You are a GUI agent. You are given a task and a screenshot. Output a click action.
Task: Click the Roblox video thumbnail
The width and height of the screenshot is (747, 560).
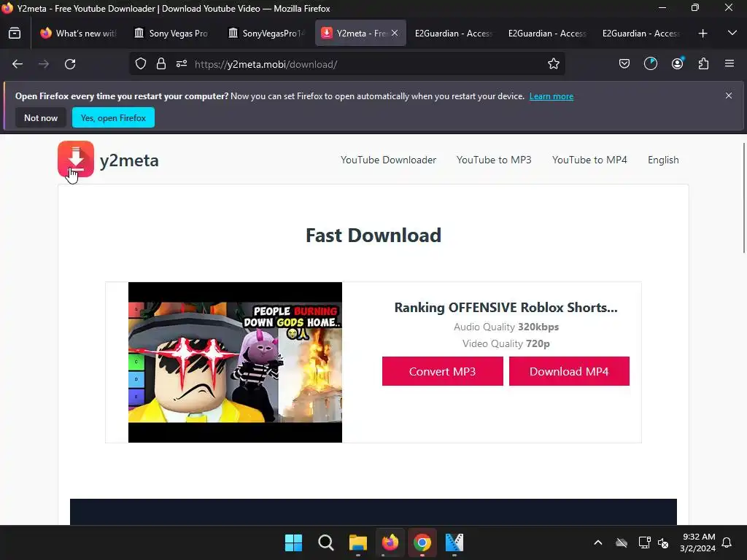235,362
